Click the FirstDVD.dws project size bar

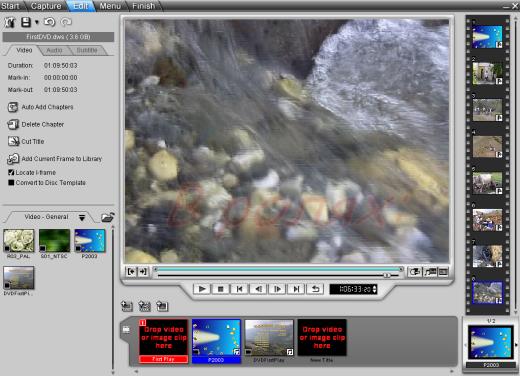click(58, 37)
